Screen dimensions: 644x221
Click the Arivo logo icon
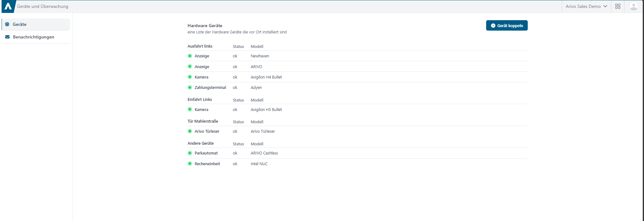point(8,6)
